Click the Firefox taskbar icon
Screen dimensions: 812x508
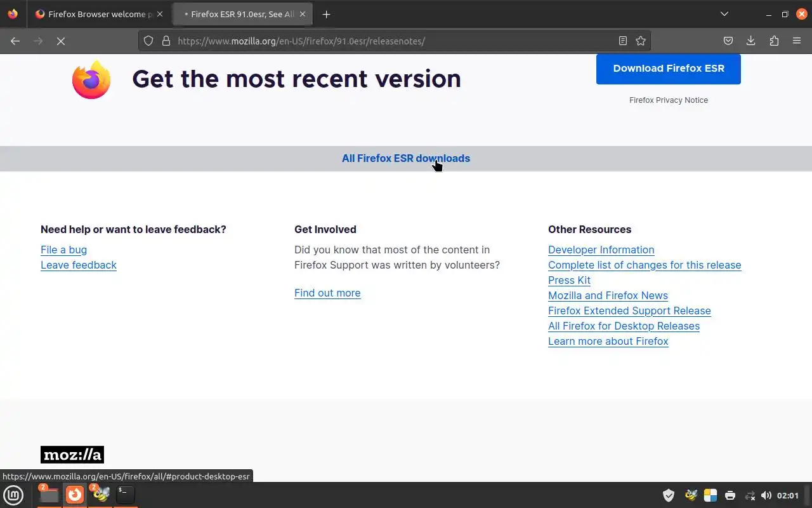pos(75,495)
